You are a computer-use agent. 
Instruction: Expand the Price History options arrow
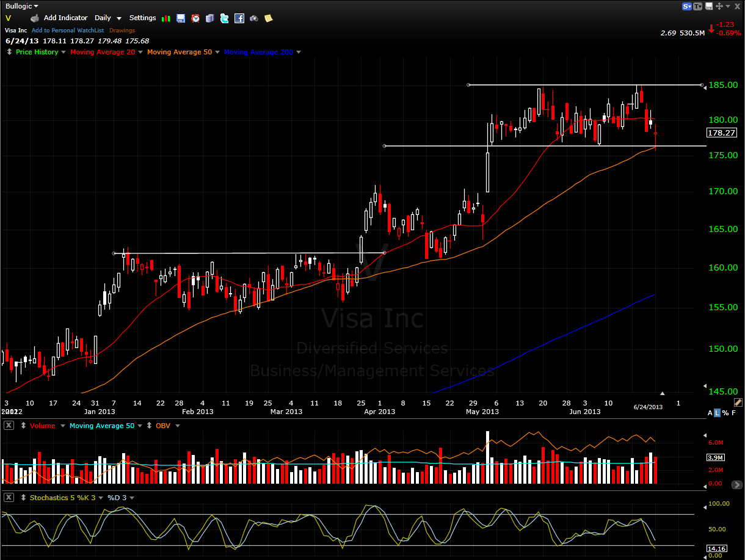[64, 53]
